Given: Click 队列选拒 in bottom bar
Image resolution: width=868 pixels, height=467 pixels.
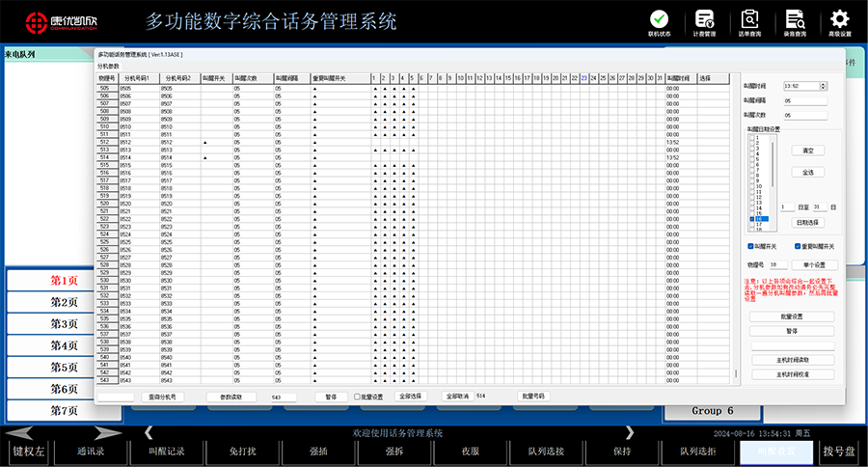Looking at the screenshot, I should coord(697,452).
